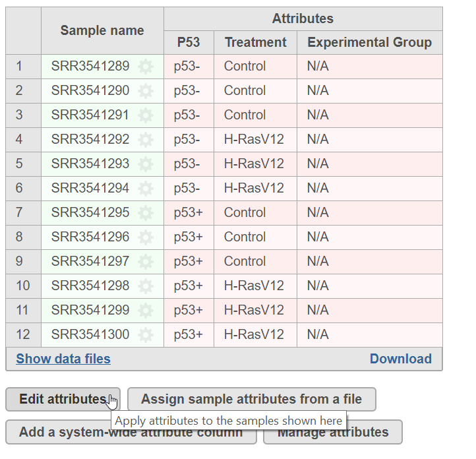Screen dimensions: 476x459
Task: Select sample name SRR3541291 cell
Action: tap(90, 115)
